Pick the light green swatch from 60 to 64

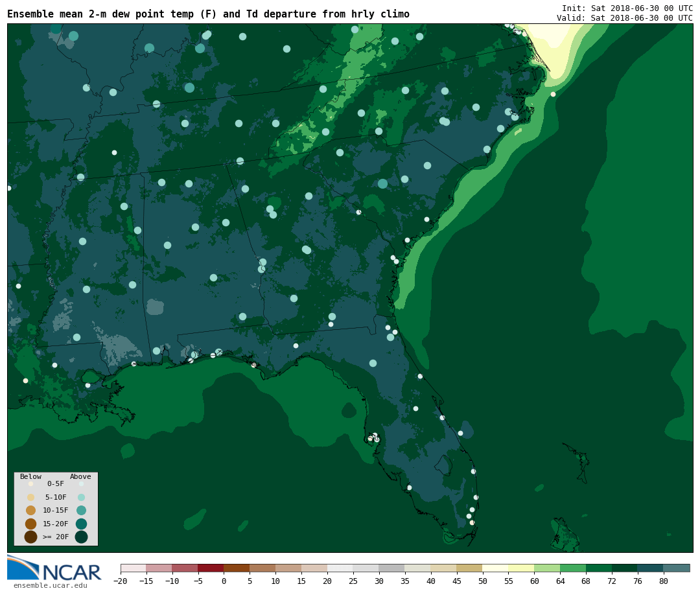548,568
